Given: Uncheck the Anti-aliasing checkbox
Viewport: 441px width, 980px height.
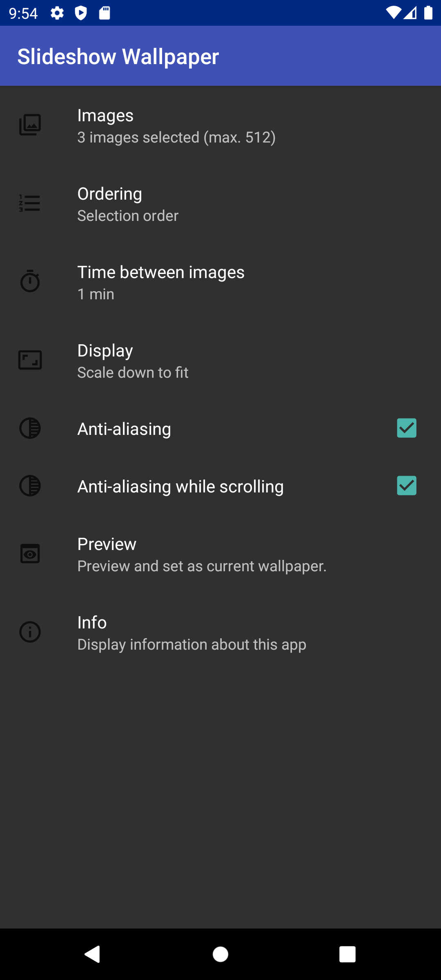Looking at the screenshot, I should point(407,428).
